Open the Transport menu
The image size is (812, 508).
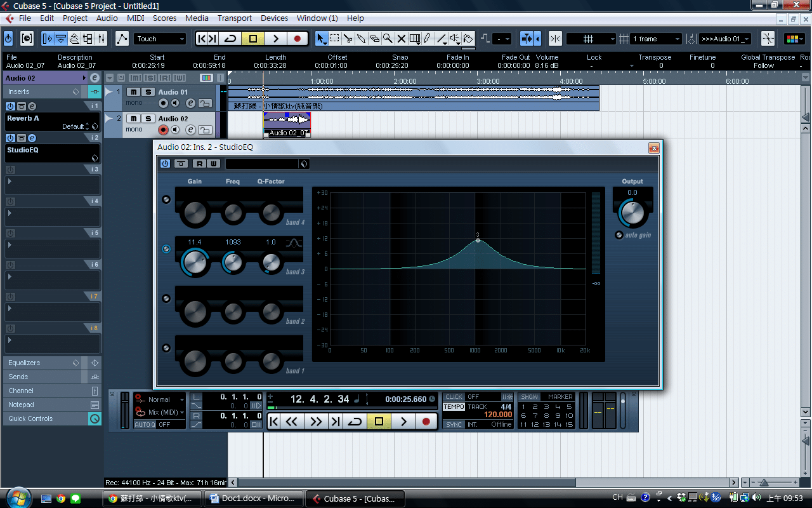pos(235,18)
